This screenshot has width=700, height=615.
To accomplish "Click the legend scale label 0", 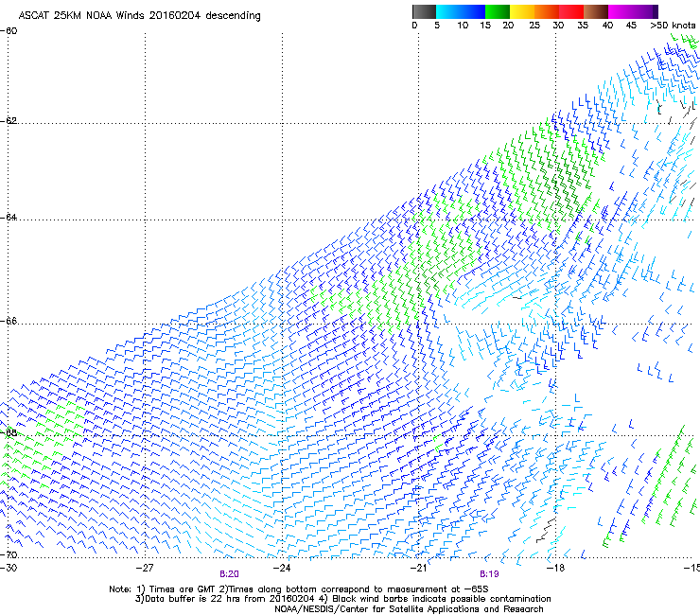I will 414,26.
